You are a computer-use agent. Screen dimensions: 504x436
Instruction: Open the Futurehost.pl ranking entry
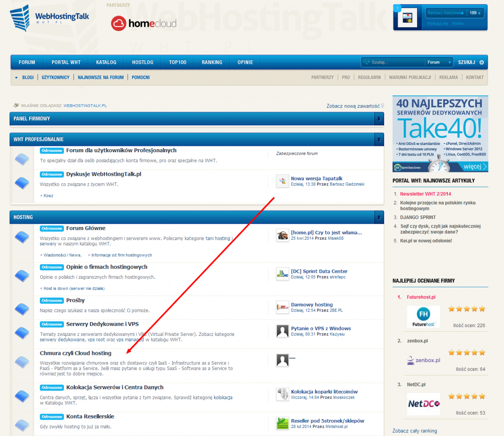(421, 297)
